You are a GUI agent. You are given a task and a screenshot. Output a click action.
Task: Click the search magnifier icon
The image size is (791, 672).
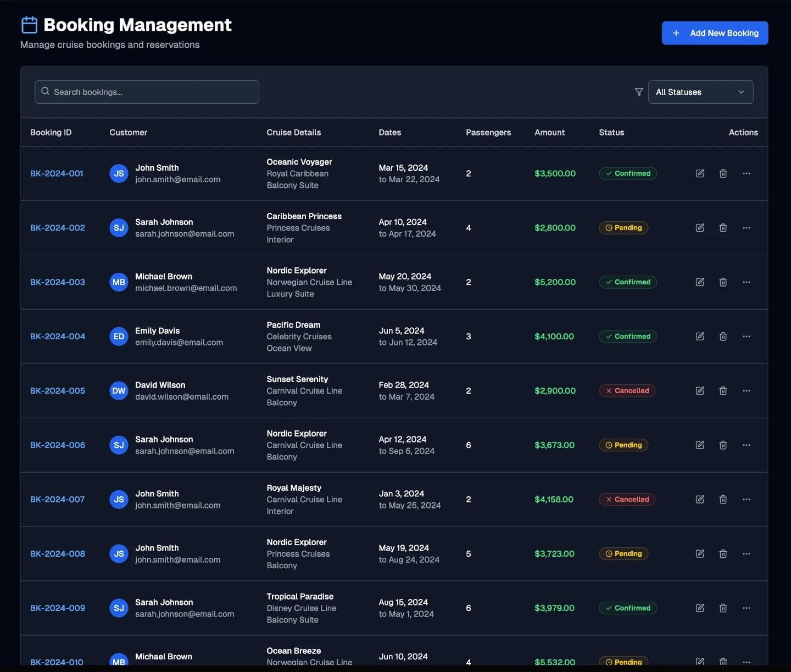click(x=45, y=91)
